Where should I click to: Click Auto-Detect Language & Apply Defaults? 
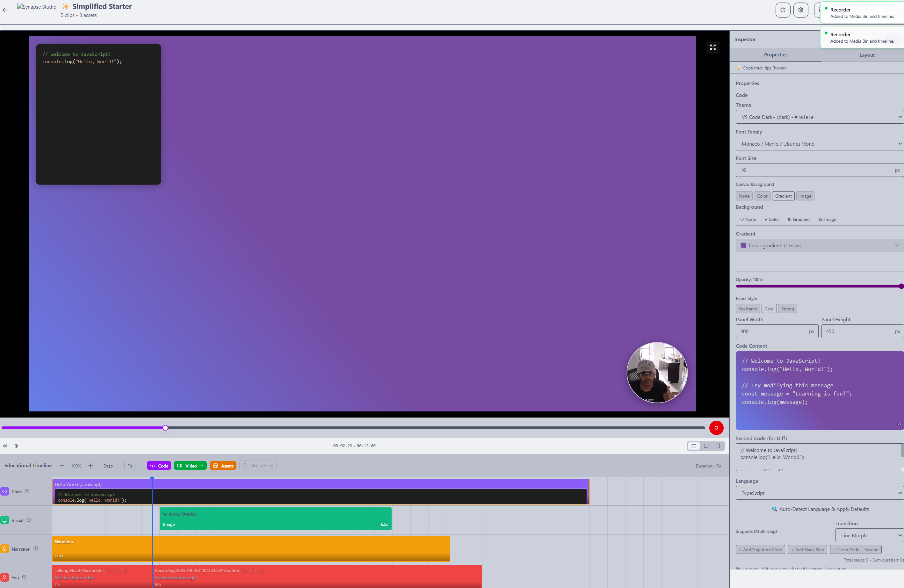coord(820,509)
